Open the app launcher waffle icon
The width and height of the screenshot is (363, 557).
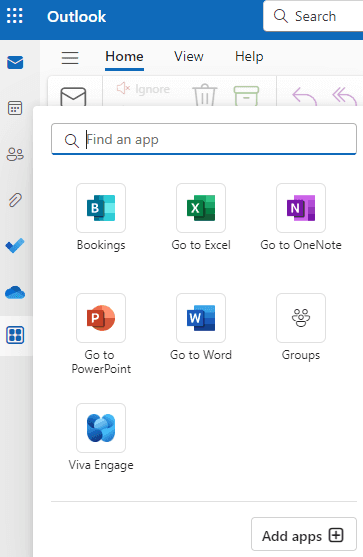click(15, 16)
